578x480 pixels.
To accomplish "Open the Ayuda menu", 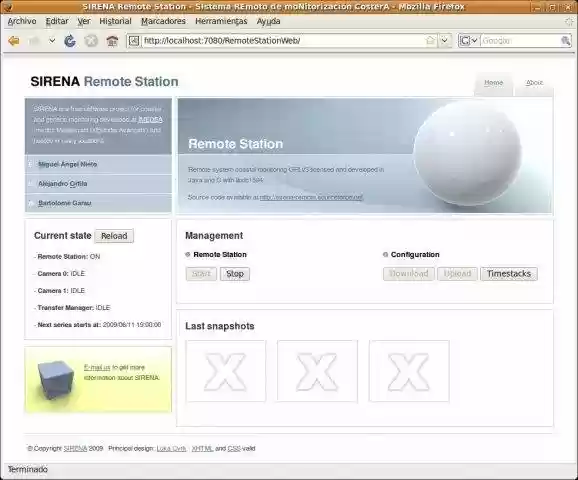I will coord(268,21).
